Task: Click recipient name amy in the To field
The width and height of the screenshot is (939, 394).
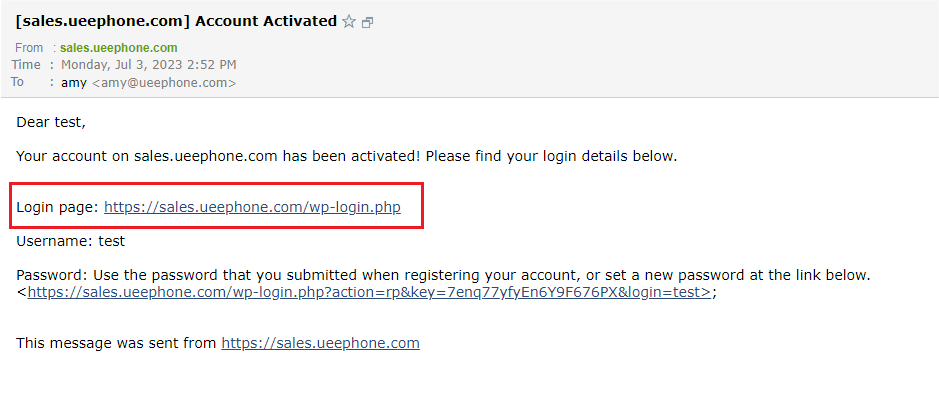Action: pos(74,83)
